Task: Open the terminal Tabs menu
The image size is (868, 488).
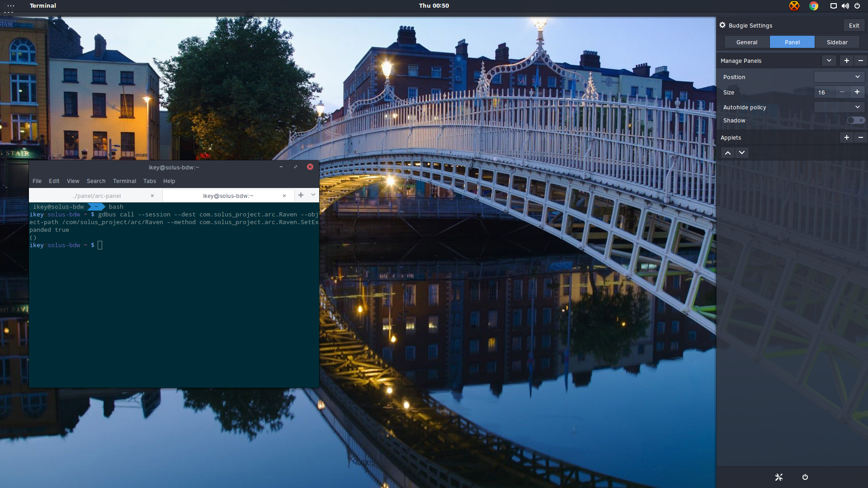Action: [x=150, y=181]
